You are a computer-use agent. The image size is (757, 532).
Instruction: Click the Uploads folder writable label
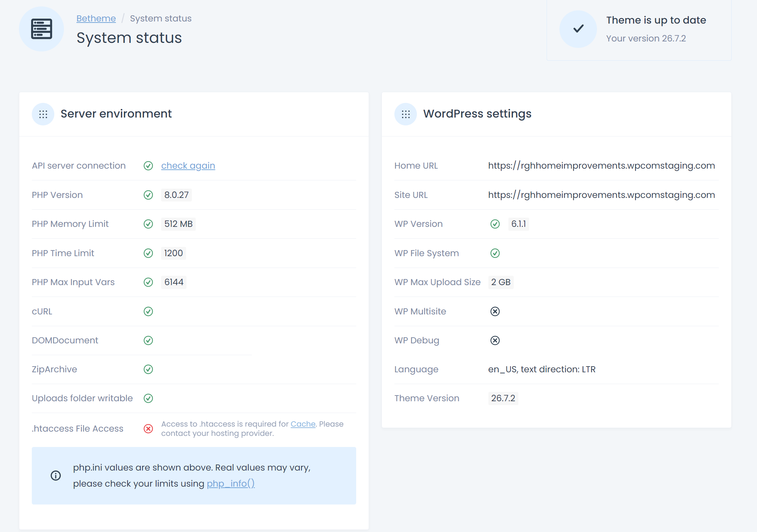tap(82, 398)
